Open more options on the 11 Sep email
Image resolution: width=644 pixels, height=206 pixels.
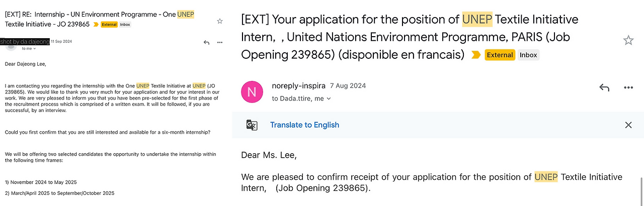click(220, 43)
